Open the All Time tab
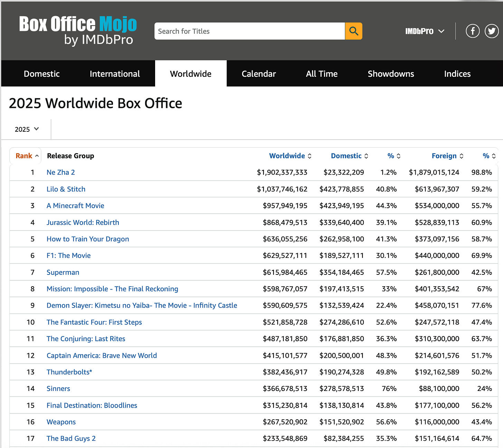The width and height of the screenshot is (503, 448). click(322, 74)
